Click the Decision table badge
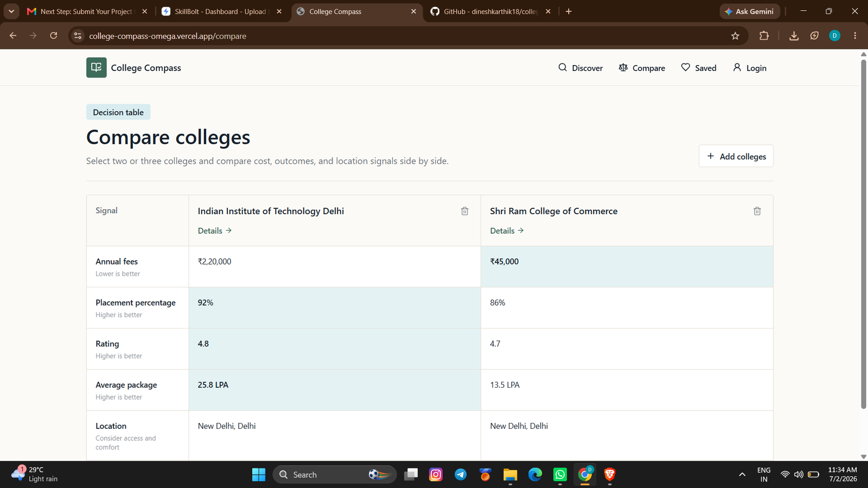 pos(118,112)
